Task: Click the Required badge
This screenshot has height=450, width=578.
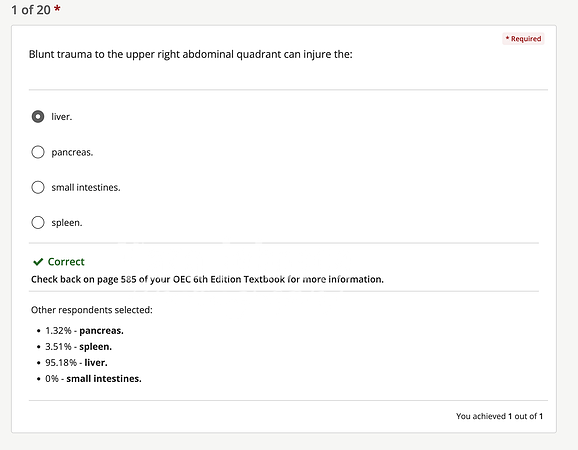Action: (523, 39)
